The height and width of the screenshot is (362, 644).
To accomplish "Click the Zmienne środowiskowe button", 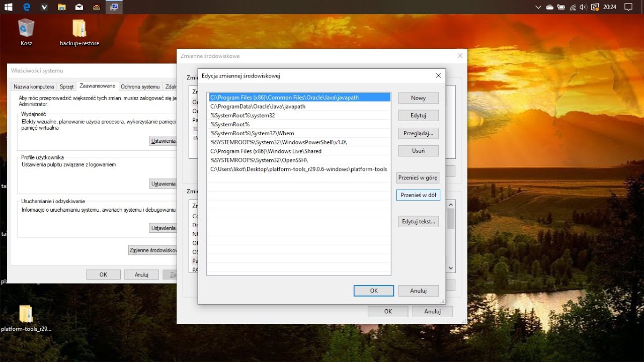I will coord(152,250).
